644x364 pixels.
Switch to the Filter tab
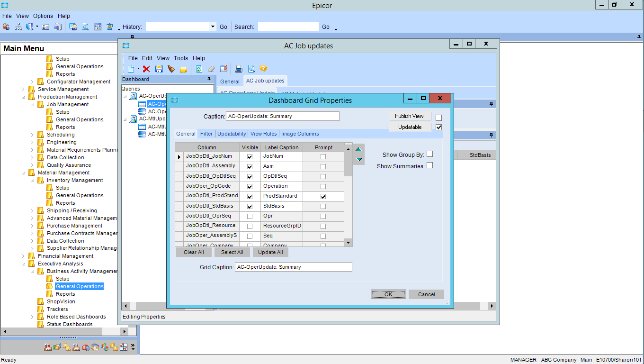(206, 134)
